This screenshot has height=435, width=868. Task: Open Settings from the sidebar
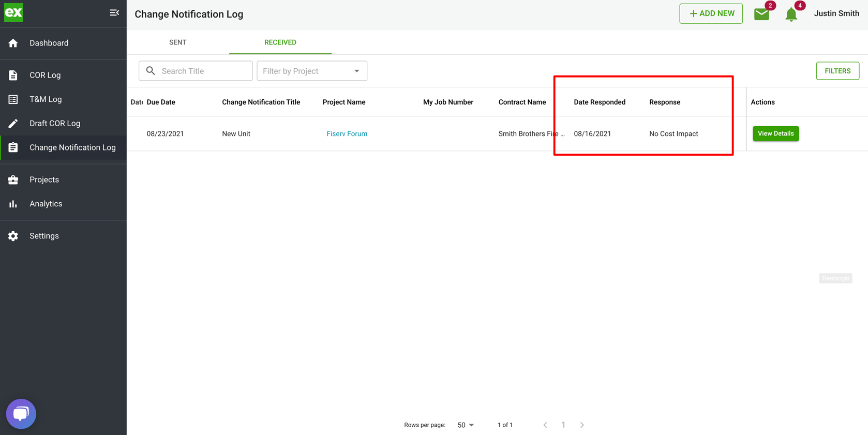click(44, 236)
